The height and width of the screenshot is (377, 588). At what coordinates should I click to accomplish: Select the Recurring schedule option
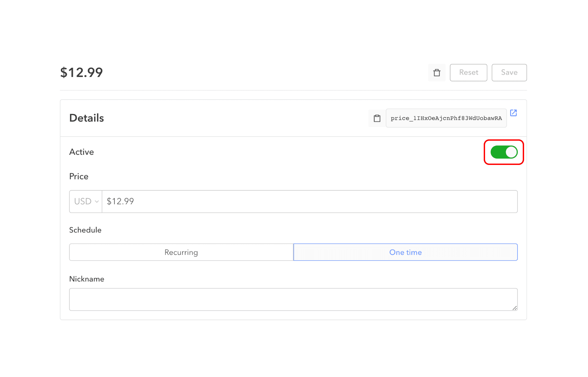pos(181,252)
